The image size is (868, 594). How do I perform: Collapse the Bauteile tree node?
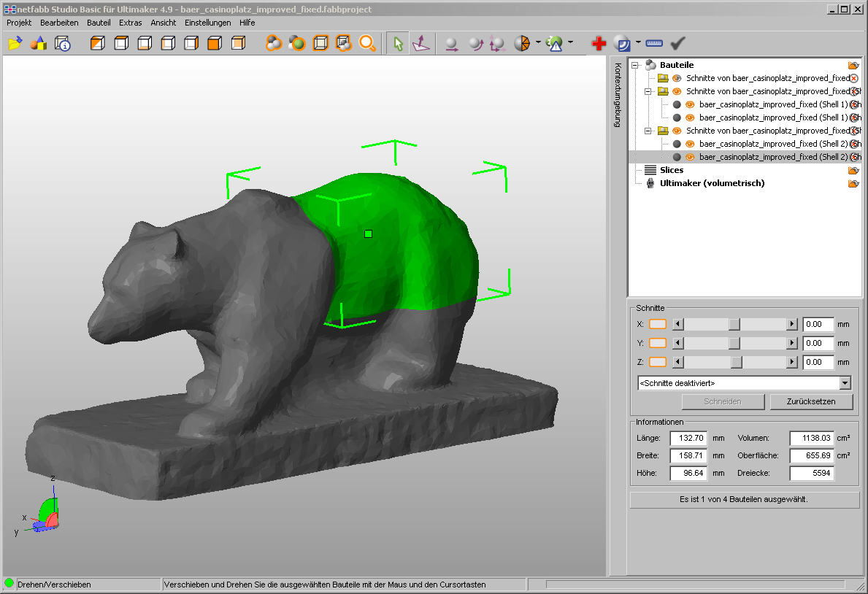click(635, 65)
